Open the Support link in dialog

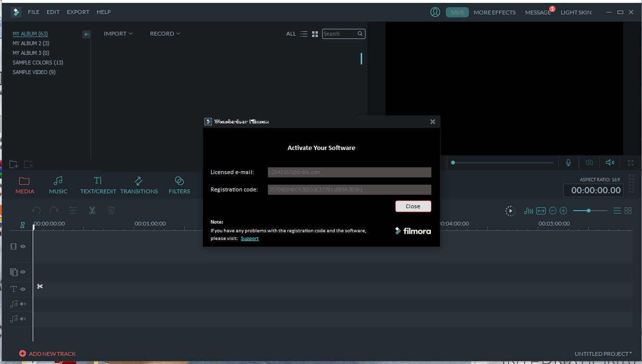pos(250,238)
